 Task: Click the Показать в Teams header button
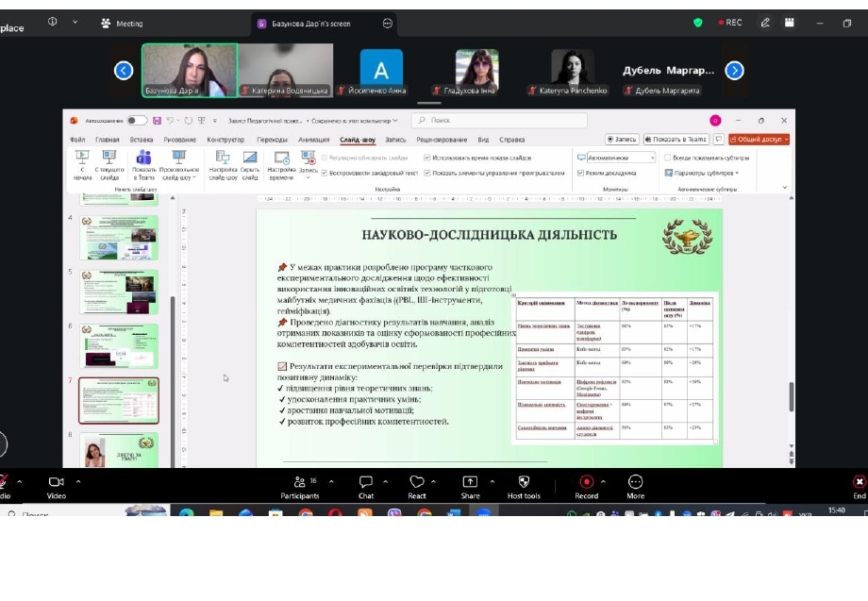676,140
